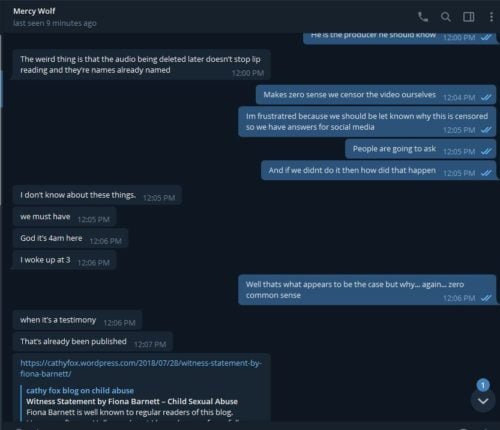The width and height of the screenshot is (500, 430).
Task: Select 'Makes zero sense we censor' message bubble
Action: coord(376,95)
